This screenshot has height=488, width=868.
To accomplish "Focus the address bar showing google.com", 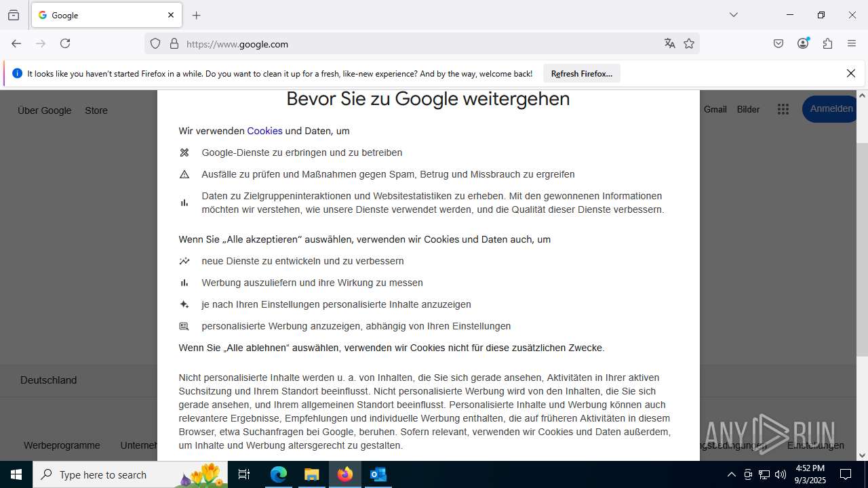I will point(420,44).
